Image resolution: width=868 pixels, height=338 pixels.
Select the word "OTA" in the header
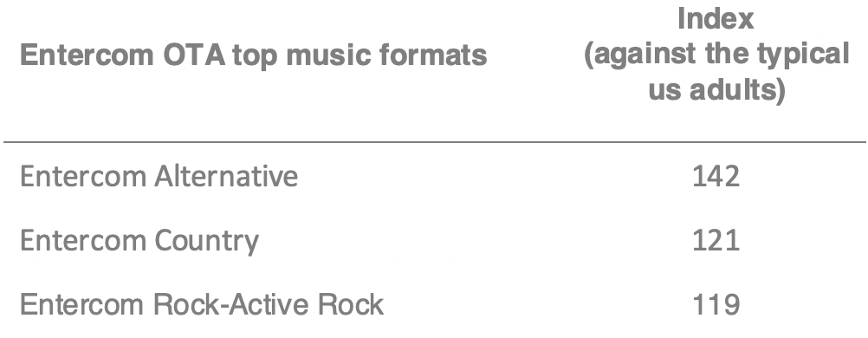click(194, 55)
